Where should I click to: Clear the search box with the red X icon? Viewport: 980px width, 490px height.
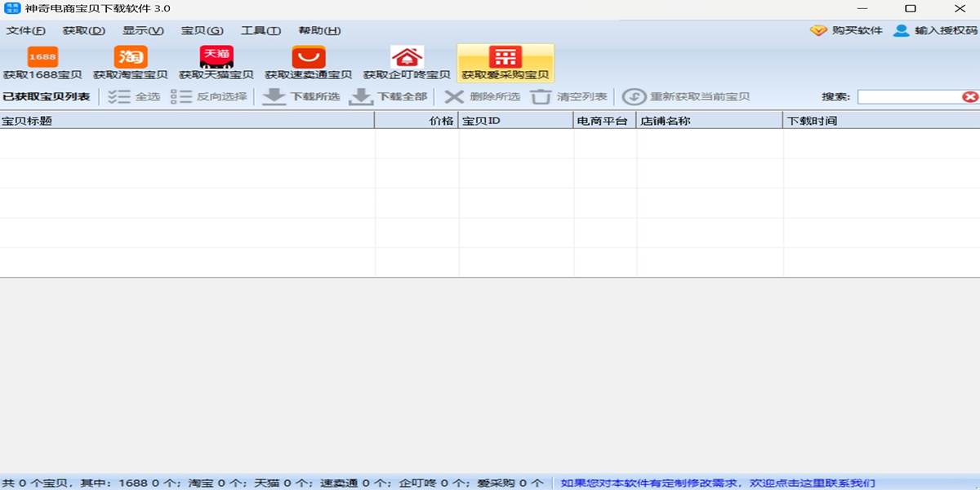[972, 96]
